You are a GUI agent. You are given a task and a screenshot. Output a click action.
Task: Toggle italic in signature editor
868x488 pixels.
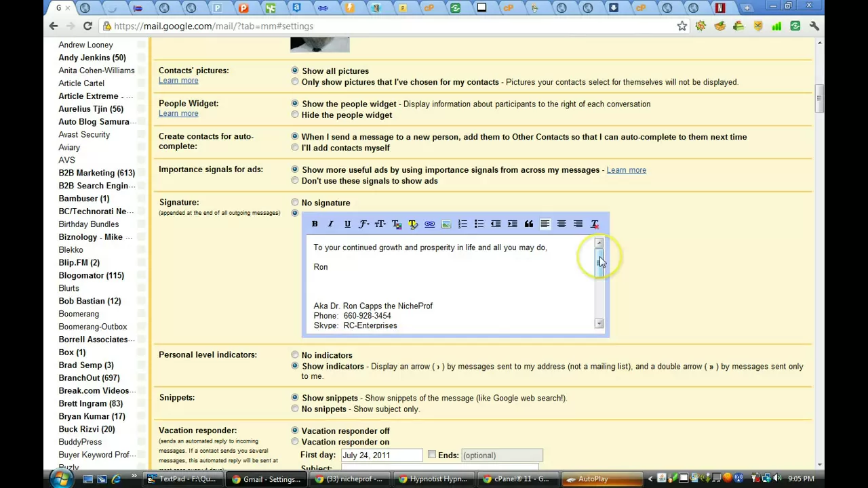tap(331, 224)
